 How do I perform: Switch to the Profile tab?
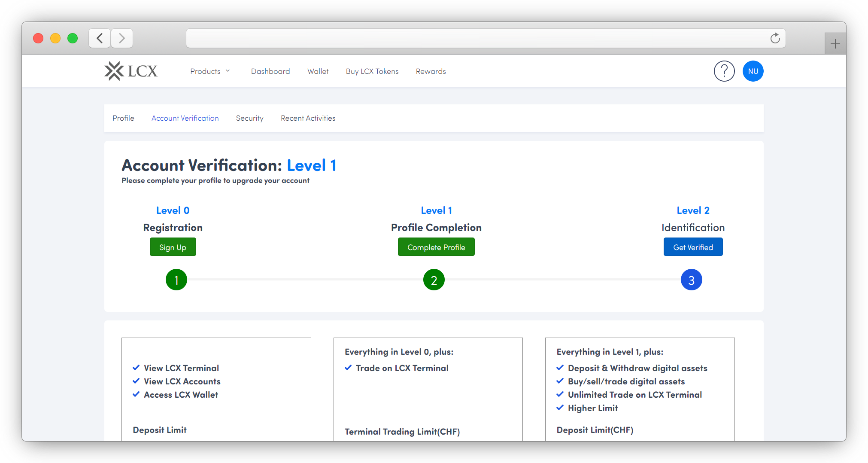123,118
